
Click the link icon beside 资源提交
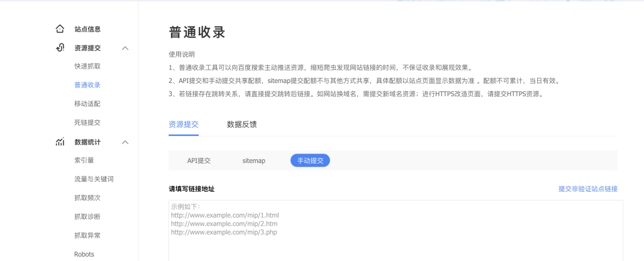coord(60,48)
